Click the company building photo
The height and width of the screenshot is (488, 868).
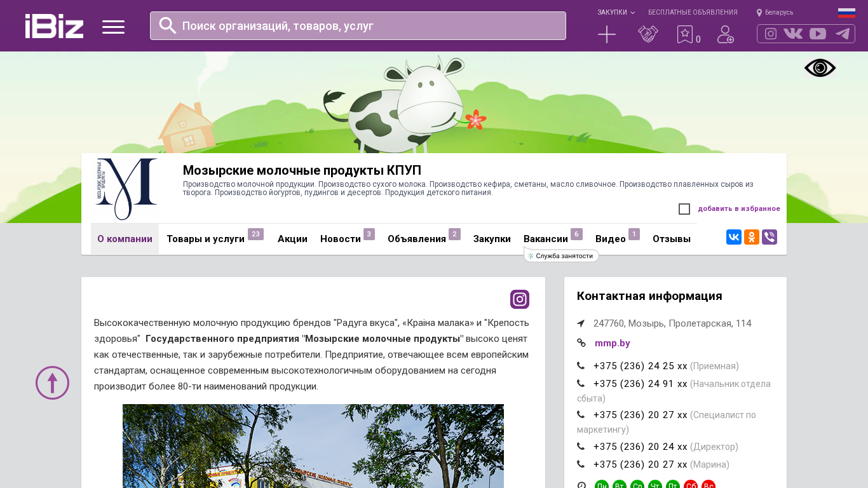click(x=313, y=446)
